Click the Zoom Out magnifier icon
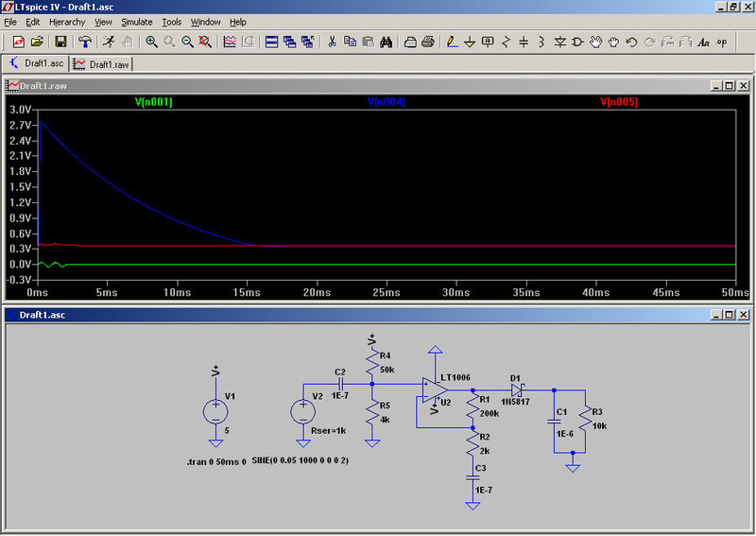 (x=187, y=42)
